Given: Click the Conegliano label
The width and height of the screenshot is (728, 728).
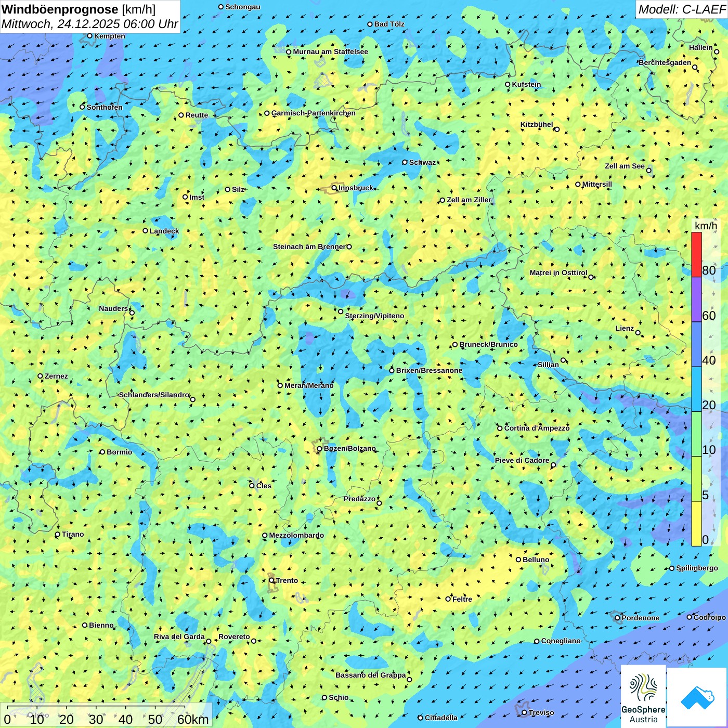Looking at the screenshot, I should coord(561,641).
